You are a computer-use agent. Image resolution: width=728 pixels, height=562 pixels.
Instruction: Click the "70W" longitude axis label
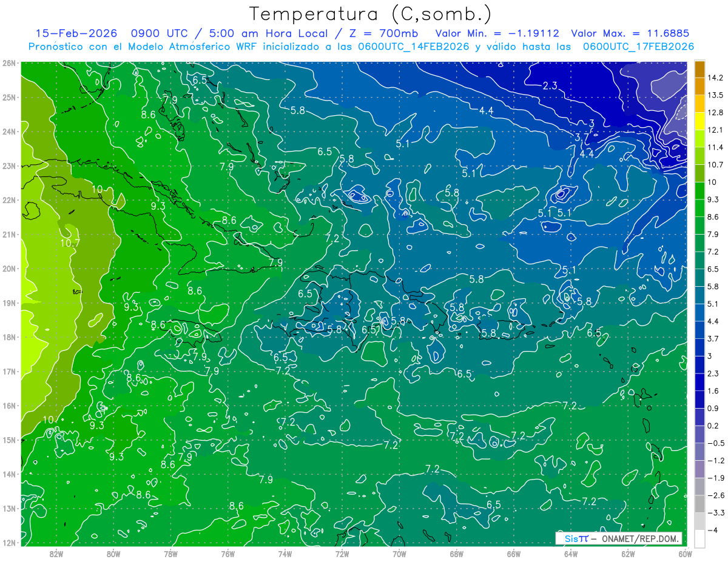tap(399, 554)
